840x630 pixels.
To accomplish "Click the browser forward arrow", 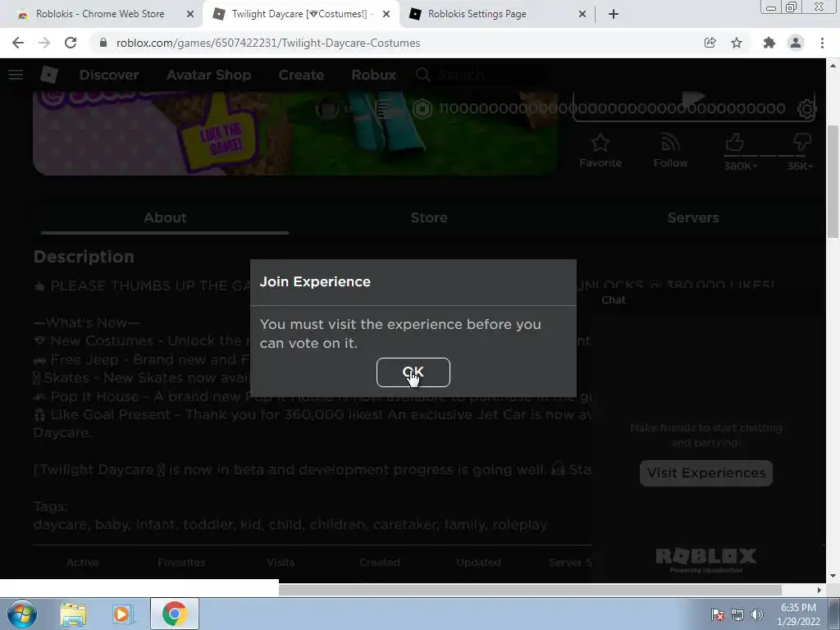I will coord(44,43).
